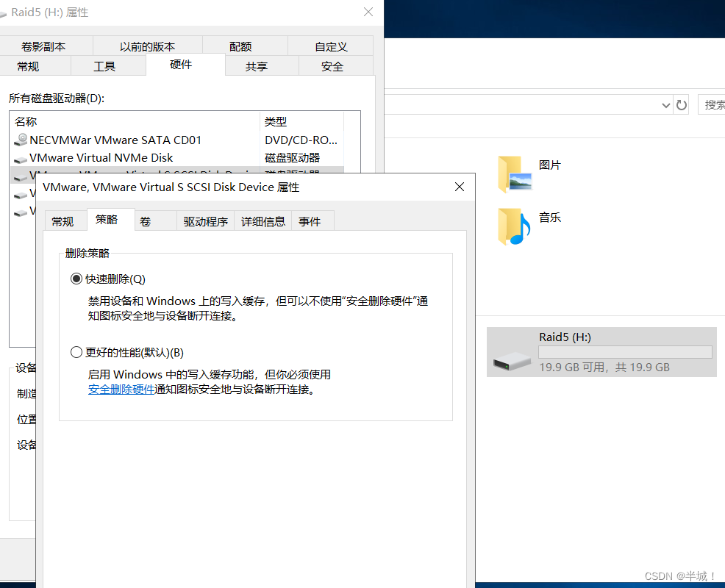Image resolution: width=725 pixels, height=588 pixels.
Task: Click the Raid5 (H:) capacity bar
Action: pyautogui.click(x=625, y=351)
